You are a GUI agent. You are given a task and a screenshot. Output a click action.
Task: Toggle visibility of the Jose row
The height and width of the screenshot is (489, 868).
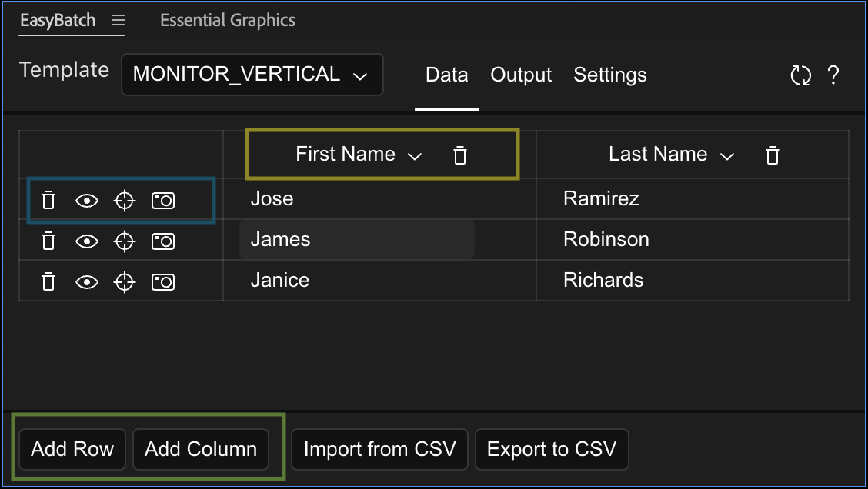click(87, 200)
